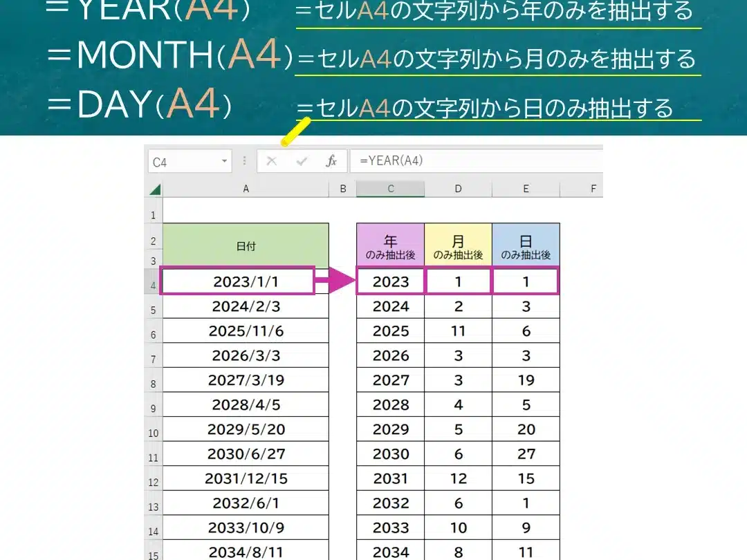Open Insert Function fx dialog
This screenshot has width=747, height=560.
tap(331, 161)
